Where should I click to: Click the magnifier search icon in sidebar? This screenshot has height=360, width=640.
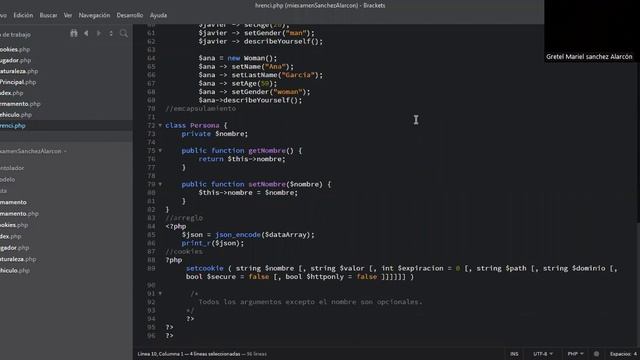[x=124, y=33]
